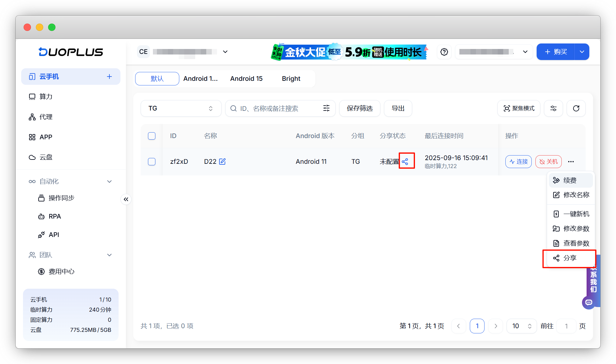The width and height of the screenshot is (616, 364).
Task: Click the share icon next to 未配置
Action: point(405,162)
